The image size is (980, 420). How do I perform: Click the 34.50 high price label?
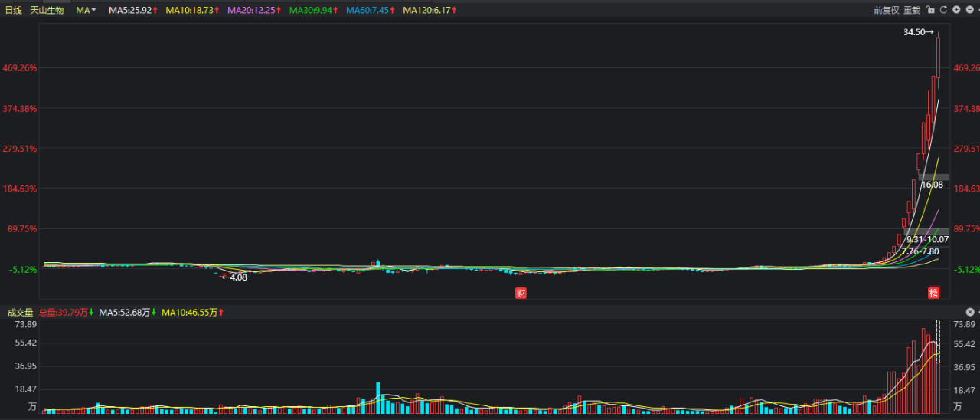point(914,32)
